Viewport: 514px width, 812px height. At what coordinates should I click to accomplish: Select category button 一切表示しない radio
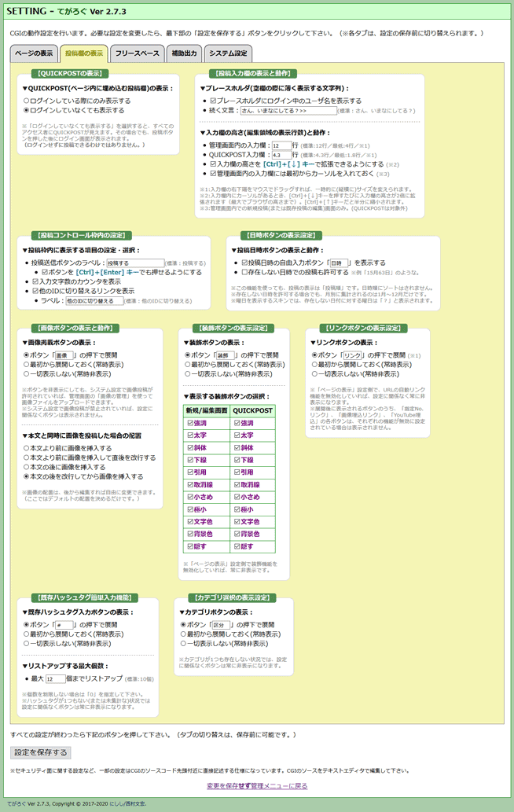point(183,644)
